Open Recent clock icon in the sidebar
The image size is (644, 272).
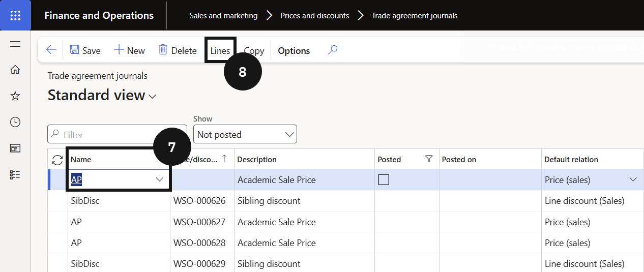click(15, 122)
